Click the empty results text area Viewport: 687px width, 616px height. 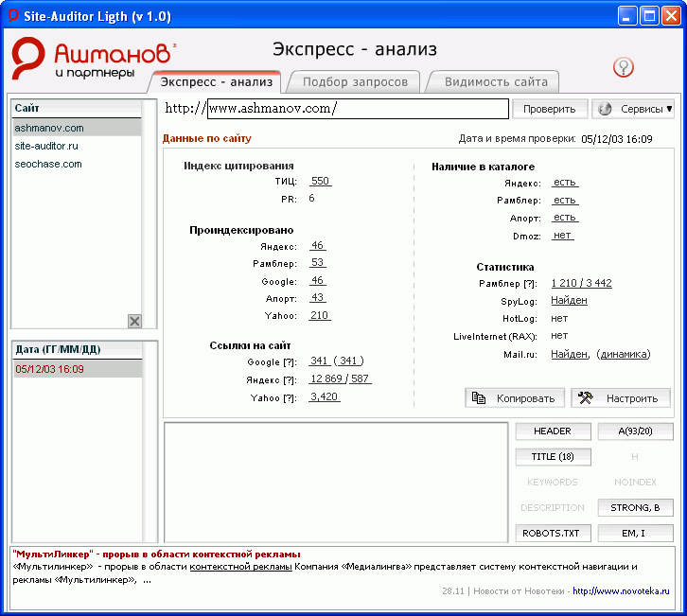pos(336,483)
